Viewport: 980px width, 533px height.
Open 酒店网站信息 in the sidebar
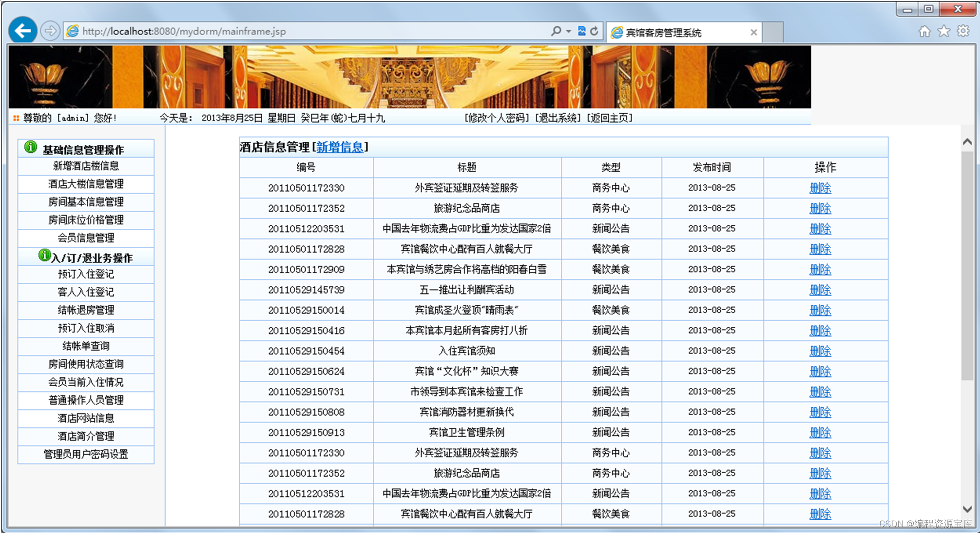(x=86, y=419)
